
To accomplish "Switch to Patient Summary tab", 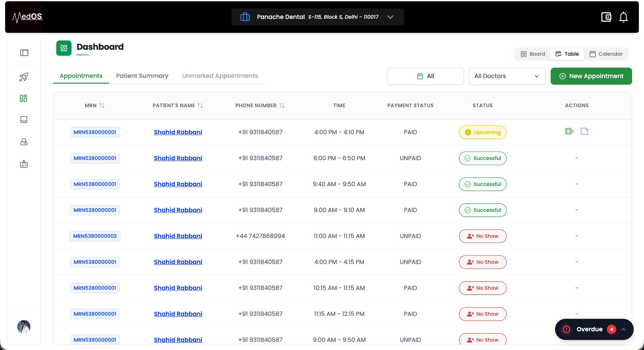I will coord(142,76).
